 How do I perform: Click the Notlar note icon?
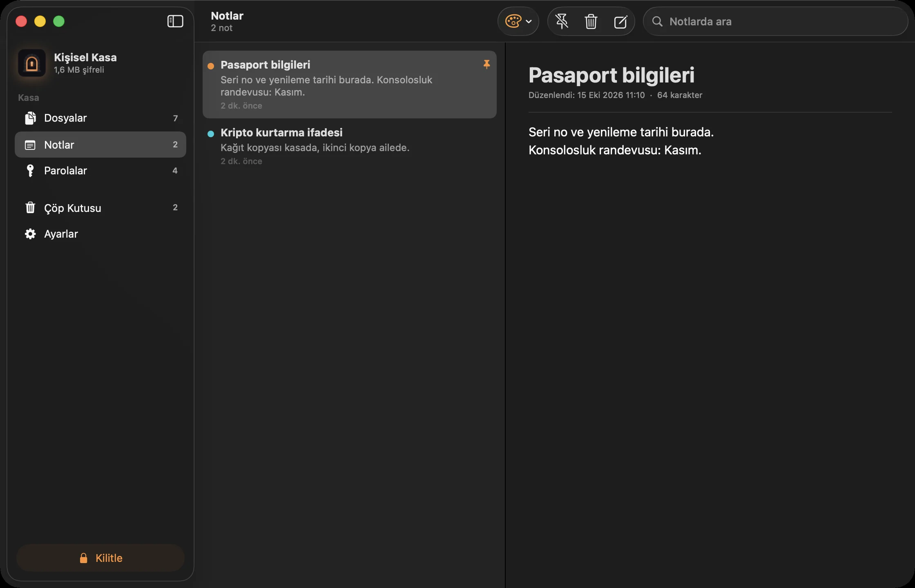(30, 145)
